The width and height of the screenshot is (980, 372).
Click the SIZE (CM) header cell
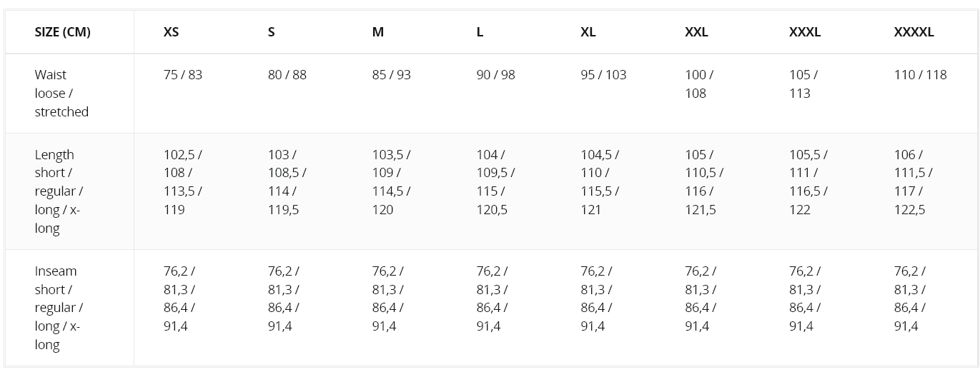(63, 32)
